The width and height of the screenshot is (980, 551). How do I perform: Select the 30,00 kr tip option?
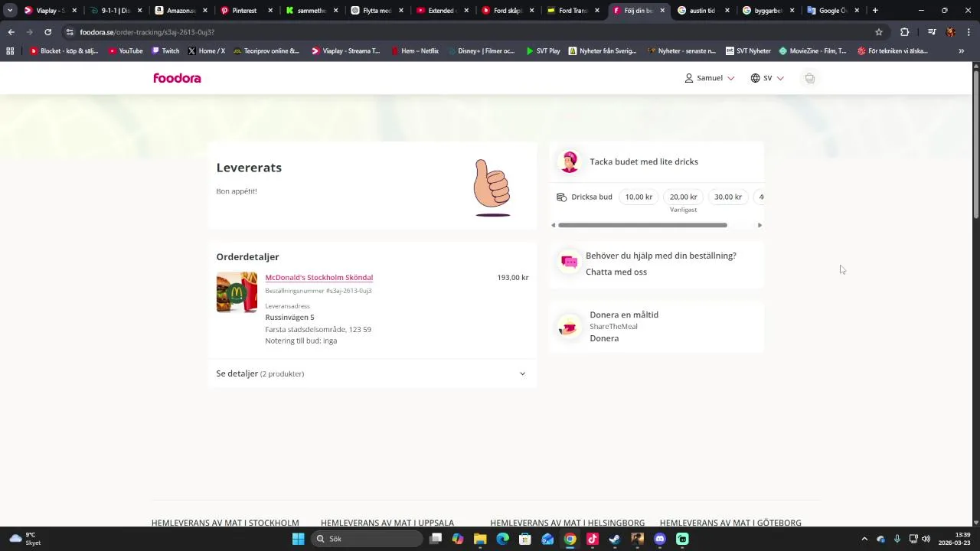(728, 197)
